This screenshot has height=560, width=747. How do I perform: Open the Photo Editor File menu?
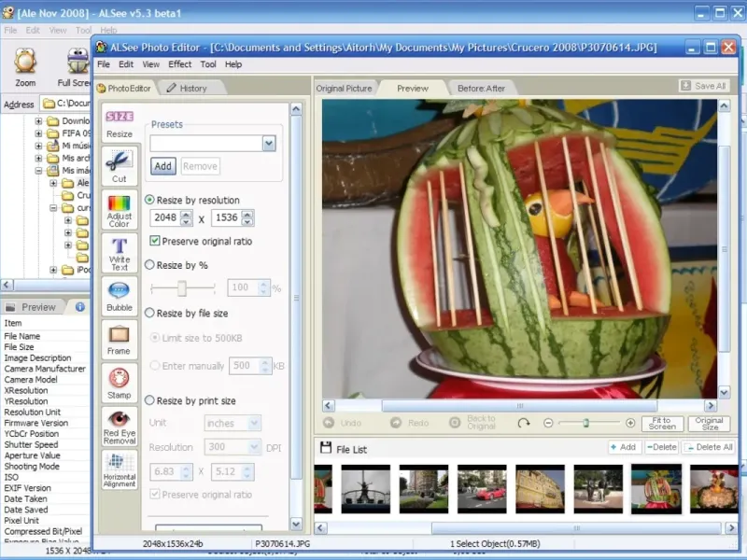click(x=104, y=64)
